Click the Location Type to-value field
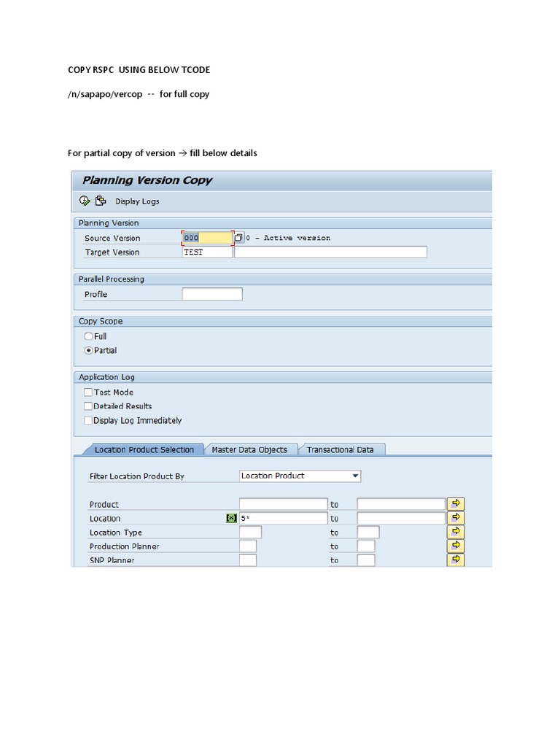 click(x=368, y=532)
